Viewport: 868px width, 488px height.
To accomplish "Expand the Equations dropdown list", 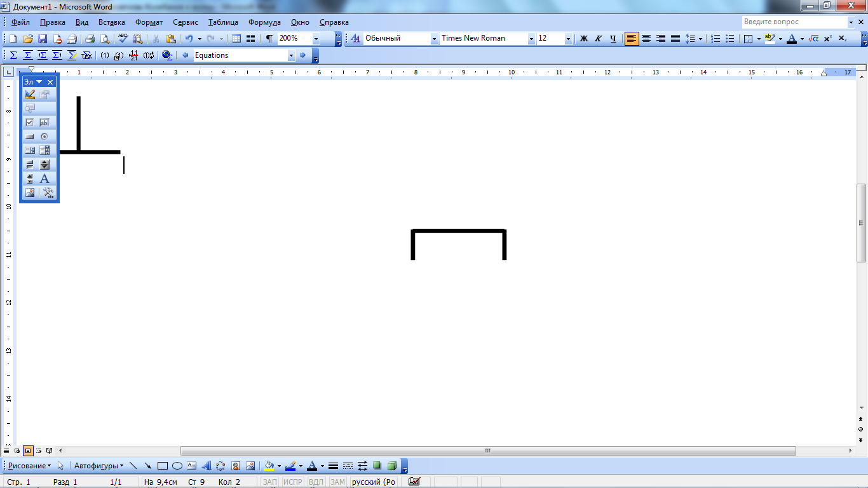I will 291,55.
